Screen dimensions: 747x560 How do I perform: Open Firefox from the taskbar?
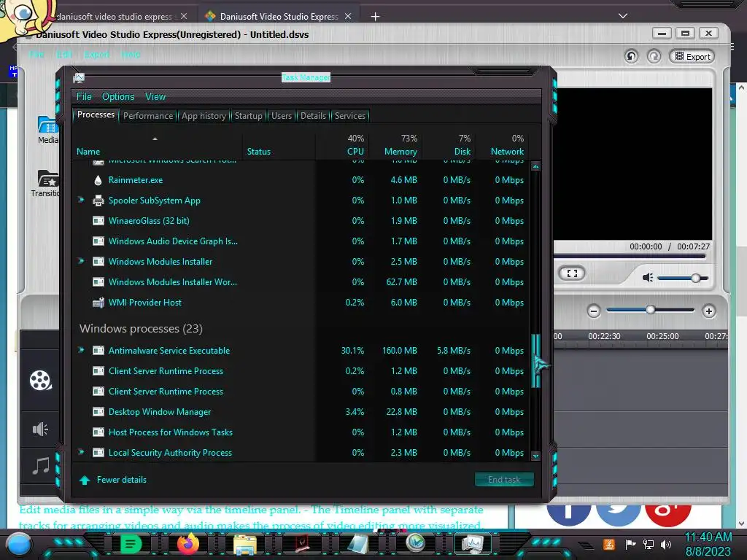[187, 544]
